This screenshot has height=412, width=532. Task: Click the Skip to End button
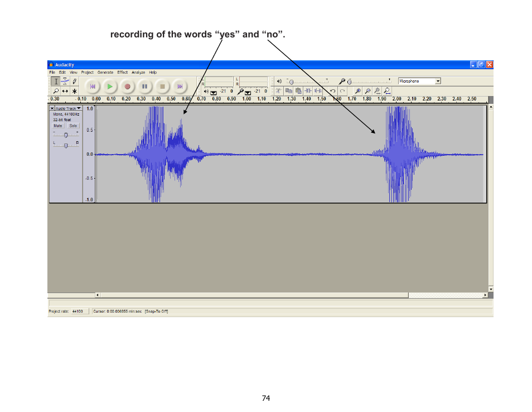(180, 87)
